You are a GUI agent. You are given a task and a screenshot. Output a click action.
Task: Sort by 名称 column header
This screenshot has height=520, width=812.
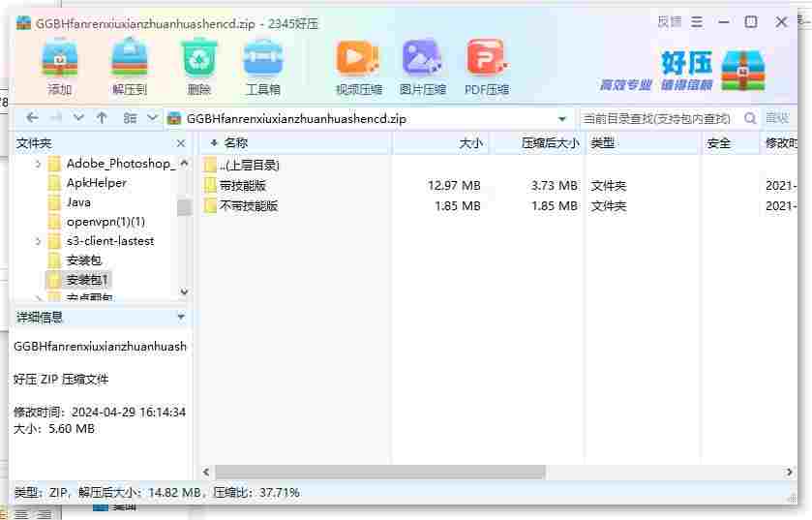(x=294, y=143)
